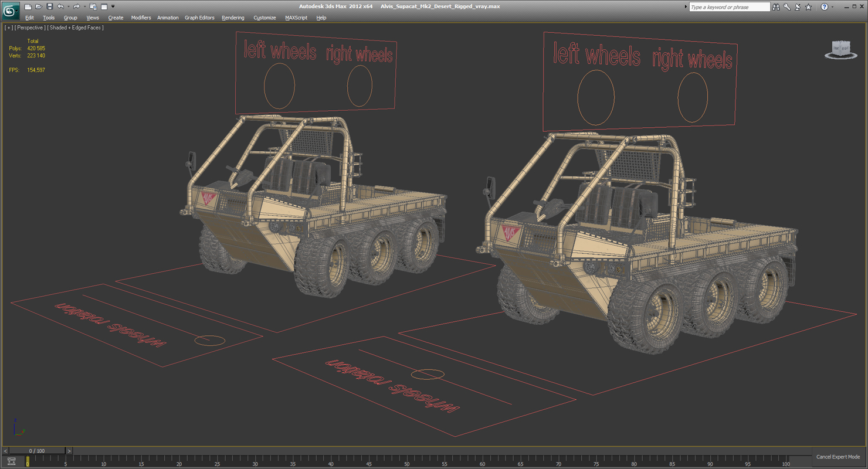Open the Tools menu
Image resolution: width=868 pixels, height=469 pixels.
click(49, 18)
